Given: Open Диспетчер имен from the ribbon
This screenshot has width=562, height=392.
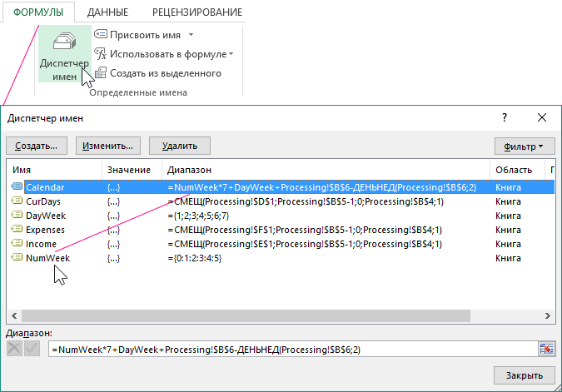Looking at the screenshot, I should (63, 57).
